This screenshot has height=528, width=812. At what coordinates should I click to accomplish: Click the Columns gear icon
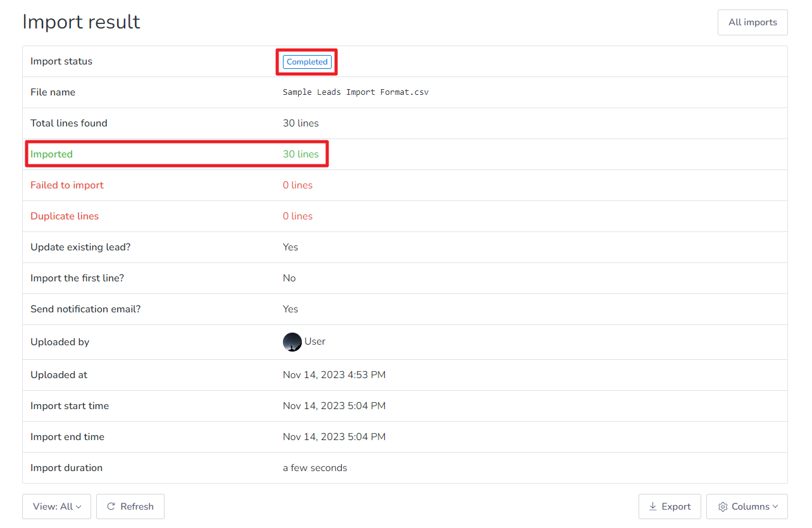(723, 507)
